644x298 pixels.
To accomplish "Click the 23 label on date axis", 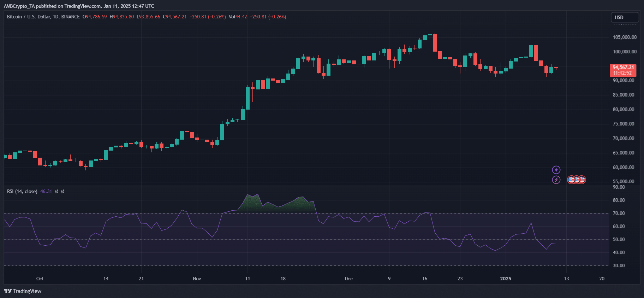I will click(460, 279).
